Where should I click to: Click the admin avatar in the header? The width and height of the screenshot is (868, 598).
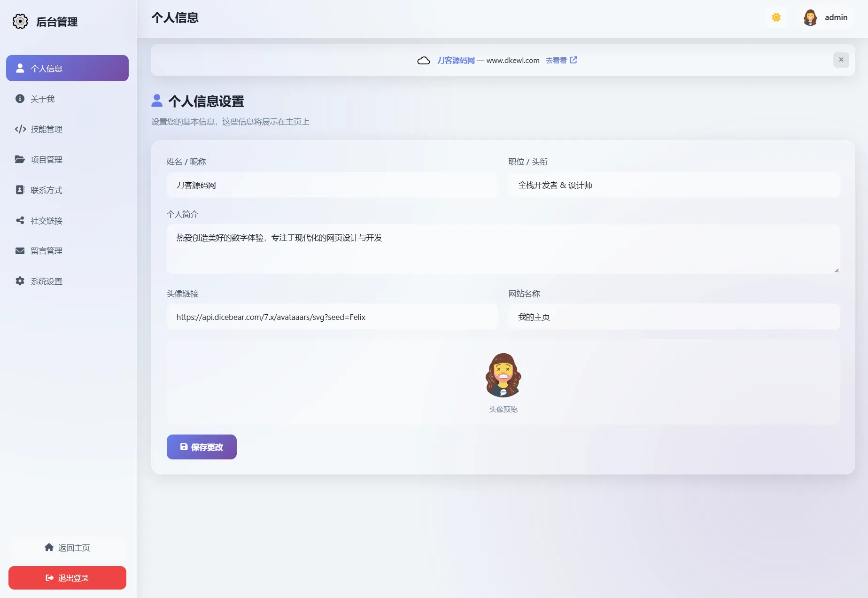[810, 17]
